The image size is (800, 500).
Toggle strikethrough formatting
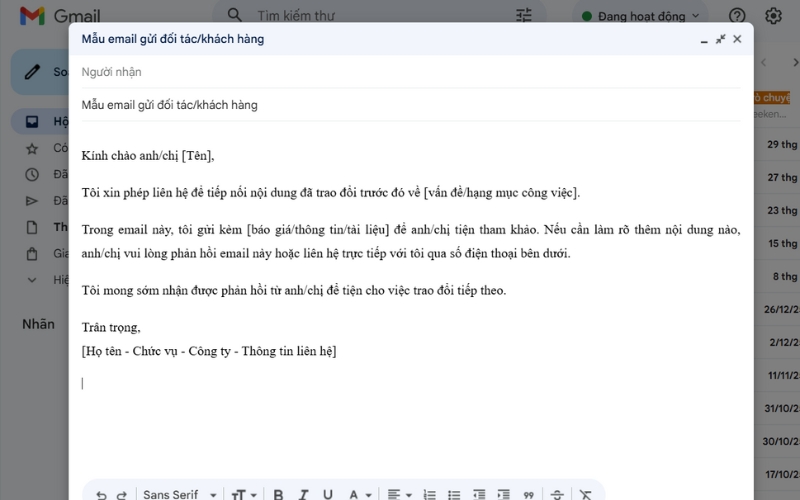(557, 494)
